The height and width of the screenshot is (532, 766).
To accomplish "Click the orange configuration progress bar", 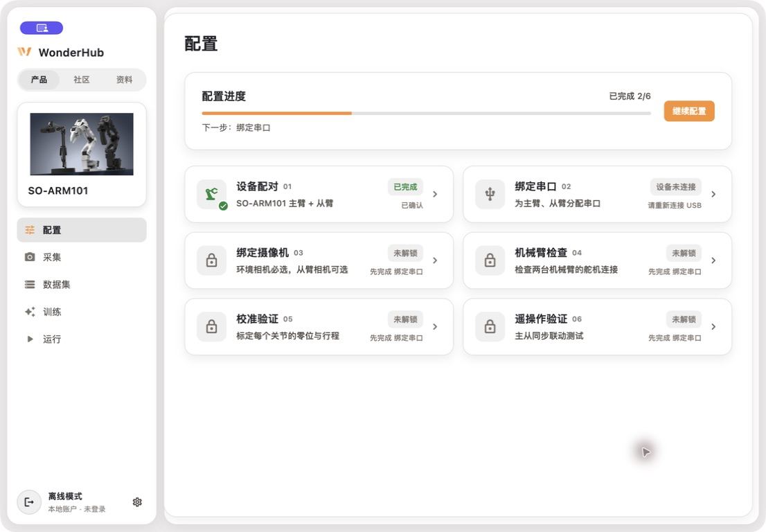I will tap(277, 114).
